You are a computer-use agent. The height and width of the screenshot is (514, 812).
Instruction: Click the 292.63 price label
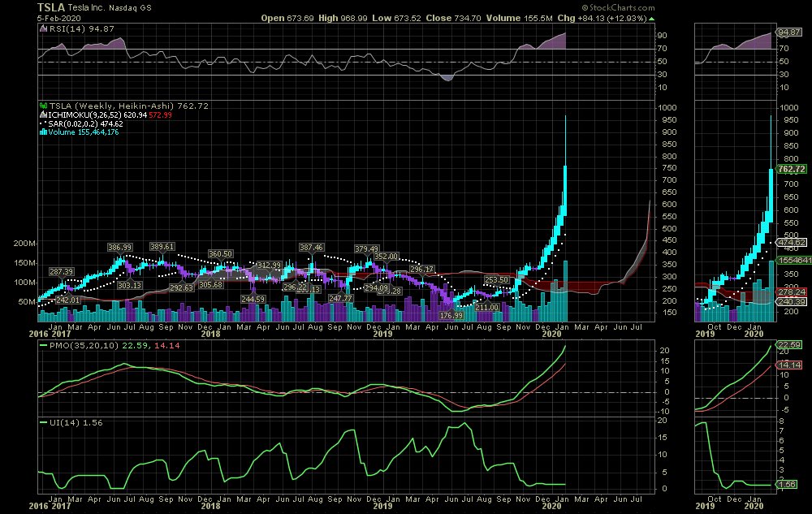coord(181,287)
